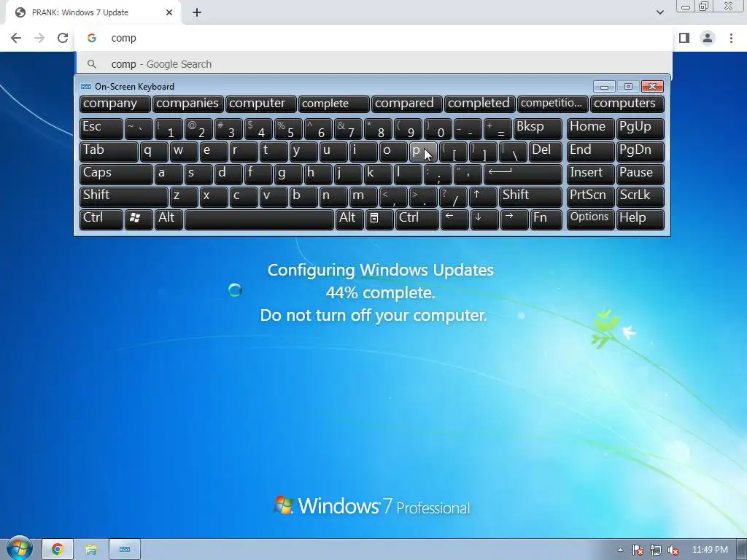Screen dimensions: 747x560
Task: Choose the 'company' word prediction
Action: click(115, 104)
